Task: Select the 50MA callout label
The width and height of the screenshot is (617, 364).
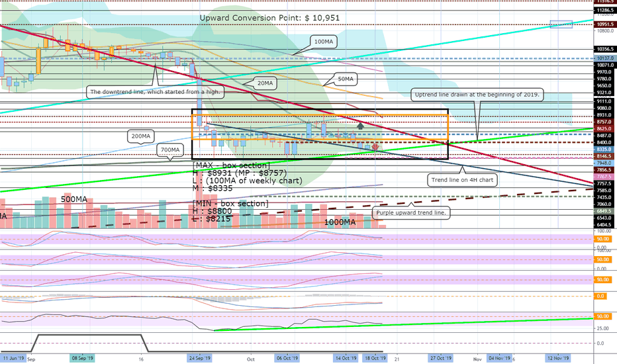Action: pos(345,79)
